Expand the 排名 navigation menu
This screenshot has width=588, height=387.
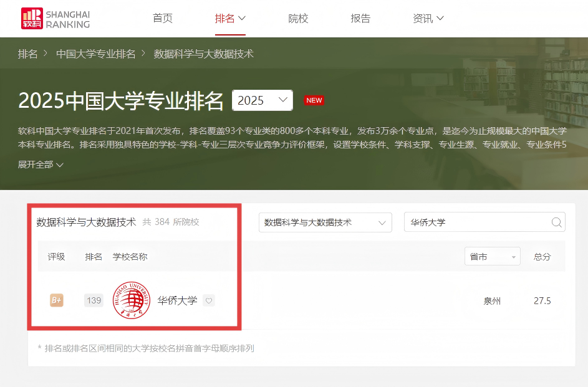pyautogui.click(x=230, y=18)
